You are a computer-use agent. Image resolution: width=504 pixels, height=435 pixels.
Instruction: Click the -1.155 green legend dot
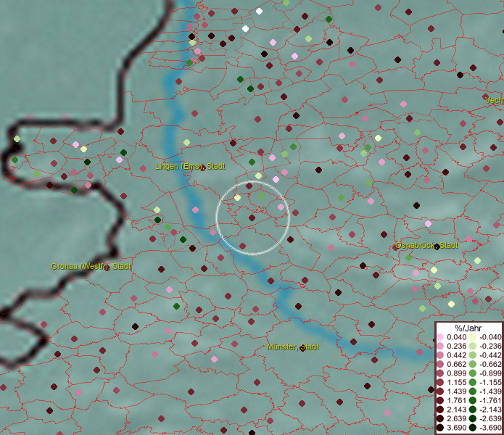click(472, 382)
